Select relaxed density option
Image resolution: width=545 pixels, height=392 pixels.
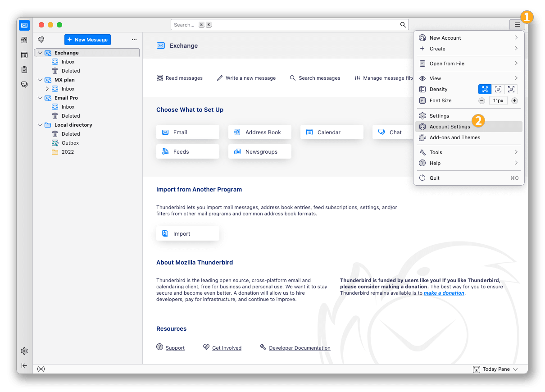[511, 89]
